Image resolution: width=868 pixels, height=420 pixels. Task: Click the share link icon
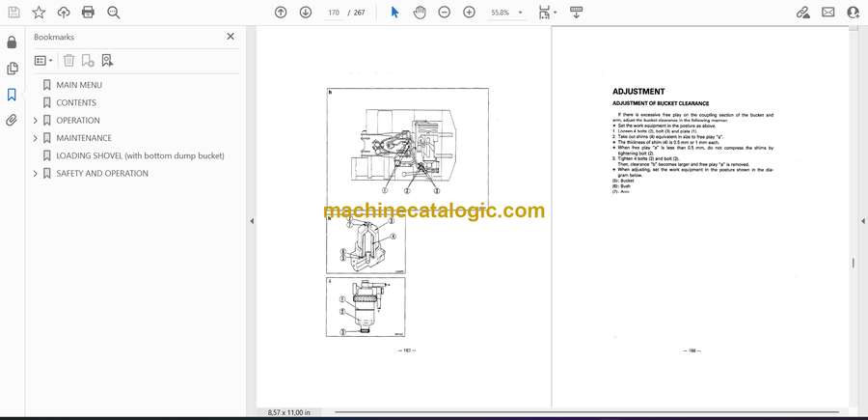802,13
